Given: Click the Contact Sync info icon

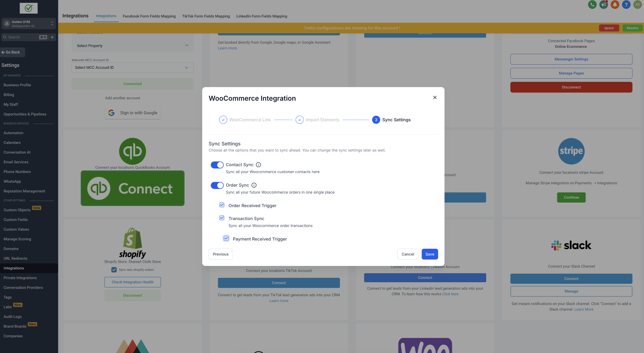Looking at the screenshot, I should pos(258,164).
